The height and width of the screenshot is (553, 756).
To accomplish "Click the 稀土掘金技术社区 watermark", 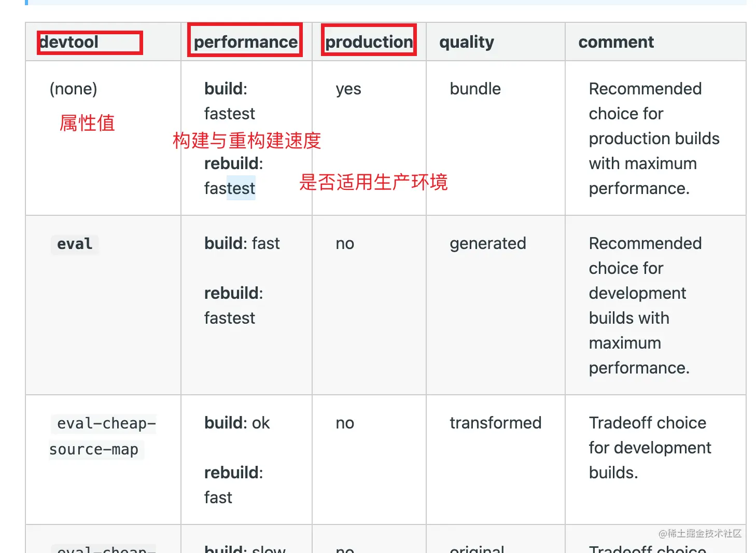I will click(700, 533).
